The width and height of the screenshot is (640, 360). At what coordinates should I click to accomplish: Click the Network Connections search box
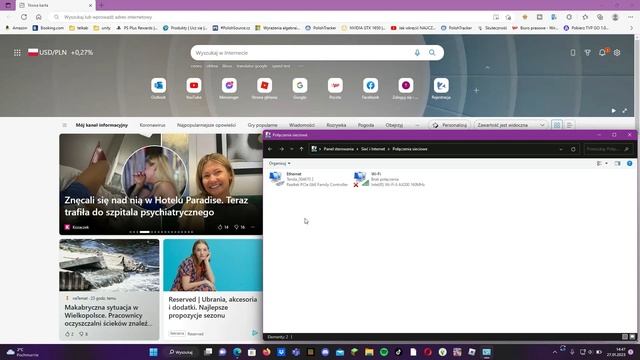(x=608, y=149)
